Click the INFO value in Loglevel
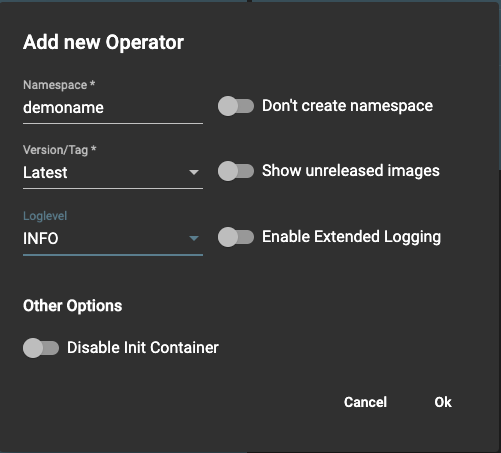 pyautogui.click(x=41, y=238)
